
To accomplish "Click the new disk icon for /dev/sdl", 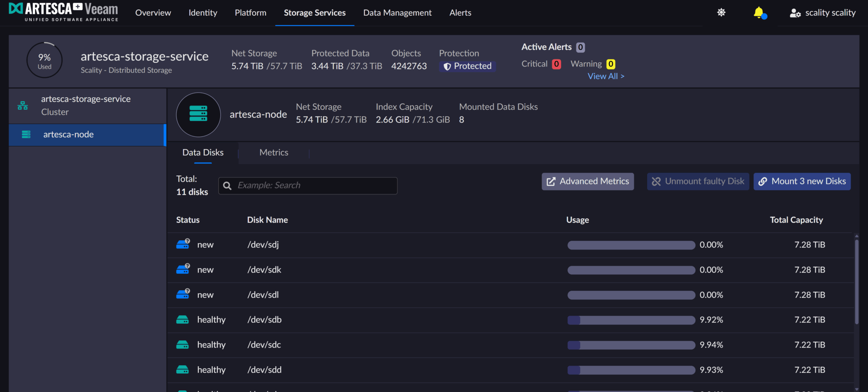I will (183, 295).
